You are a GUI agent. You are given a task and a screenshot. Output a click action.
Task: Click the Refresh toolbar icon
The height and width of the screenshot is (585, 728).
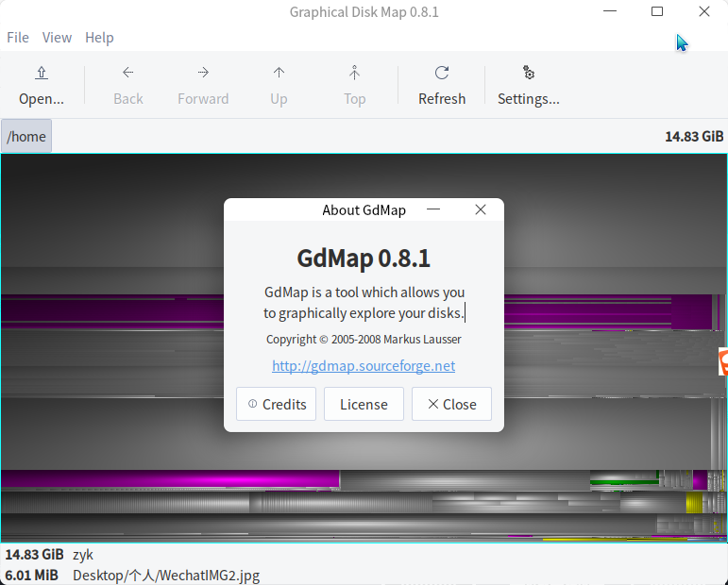pyautogui.click(x=442, y=73)
